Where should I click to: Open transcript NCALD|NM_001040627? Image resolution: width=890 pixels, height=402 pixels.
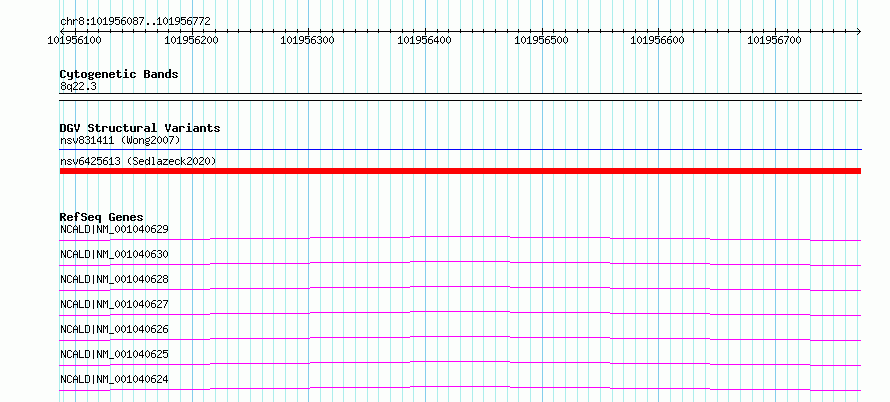114,304
